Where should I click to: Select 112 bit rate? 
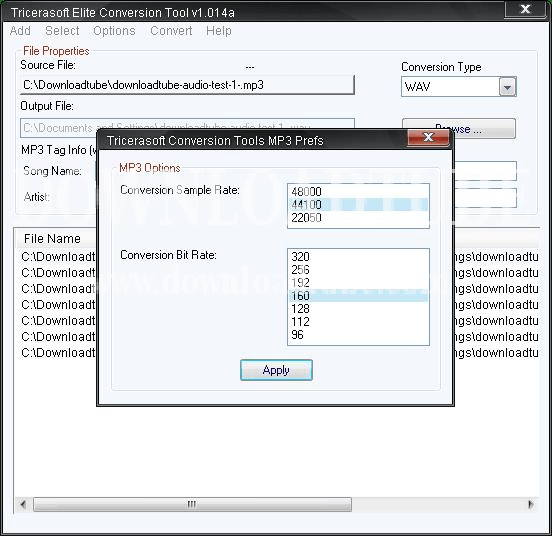tap(358, 322)
